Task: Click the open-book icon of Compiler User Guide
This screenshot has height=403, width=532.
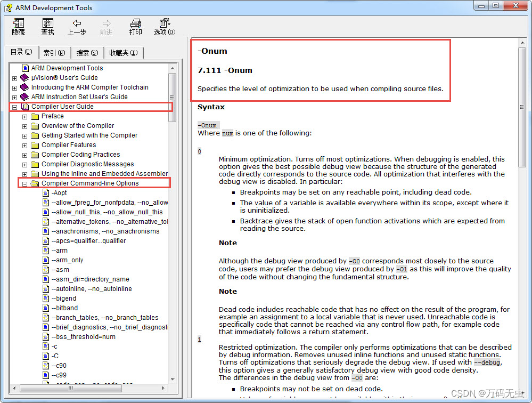Action: (x=25, y=107)
